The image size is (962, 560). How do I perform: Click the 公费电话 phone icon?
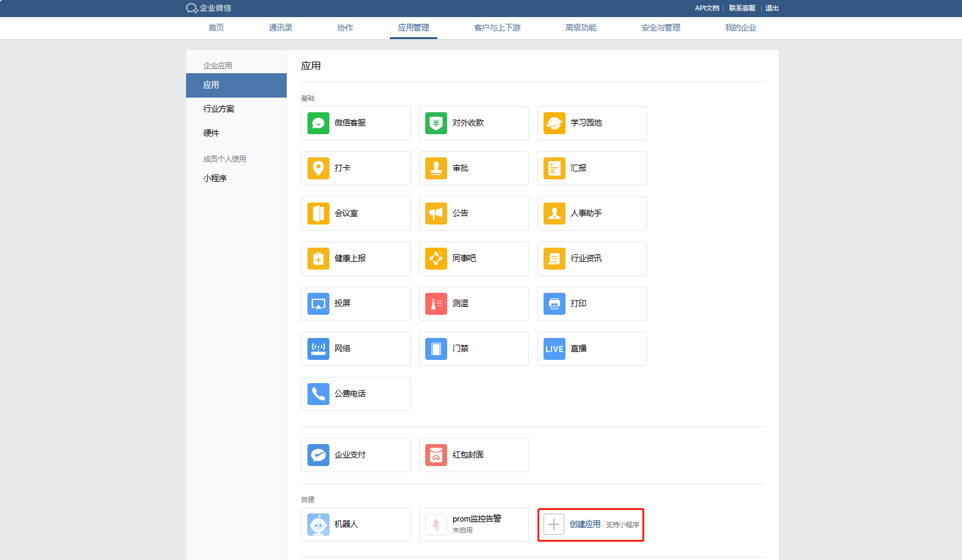[x=318, y=394]
